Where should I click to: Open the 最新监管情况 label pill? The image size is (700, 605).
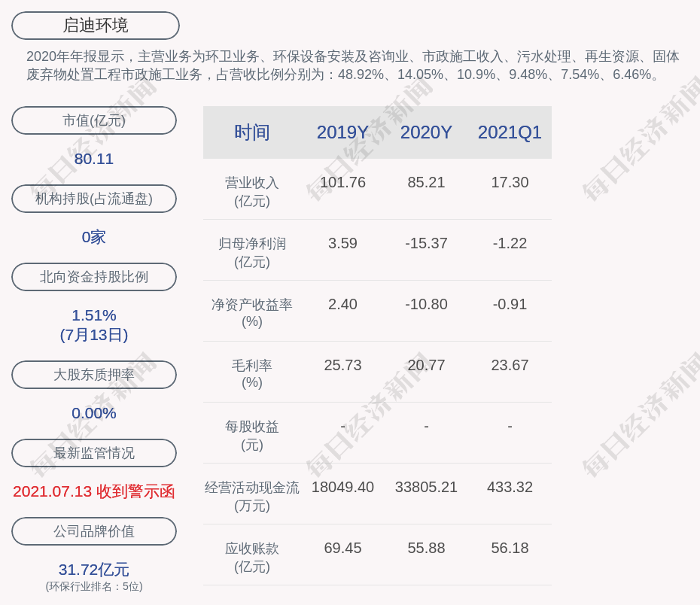pos(94,453)
